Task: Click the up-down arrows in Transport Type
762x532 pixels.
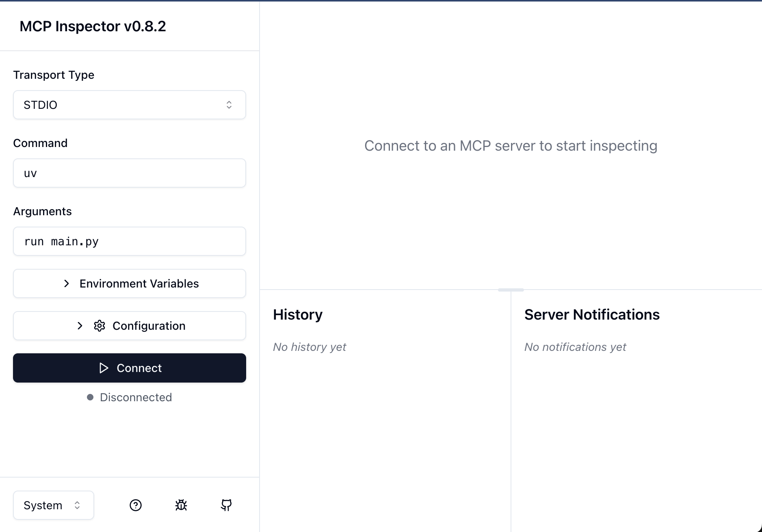Action: [229, 105]
